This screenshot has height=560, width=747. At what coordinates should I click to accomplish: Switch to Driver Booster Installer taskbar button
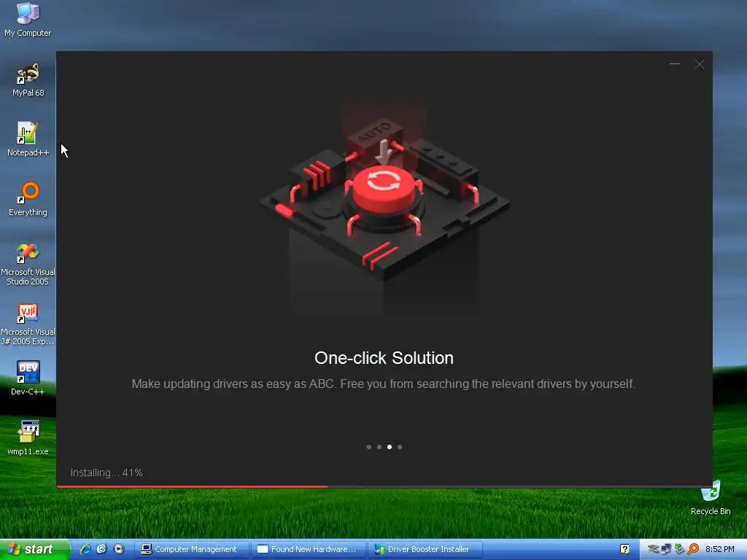(425, 549)
